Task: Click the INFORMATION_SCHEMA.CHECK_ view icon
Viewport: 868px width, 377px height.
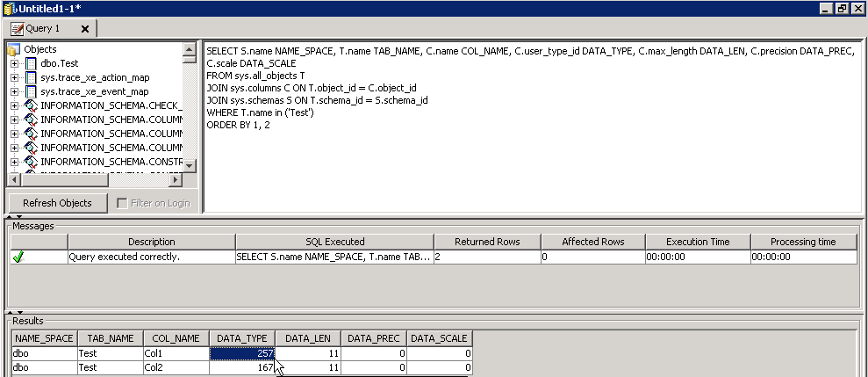Action: tap(32, 106)
